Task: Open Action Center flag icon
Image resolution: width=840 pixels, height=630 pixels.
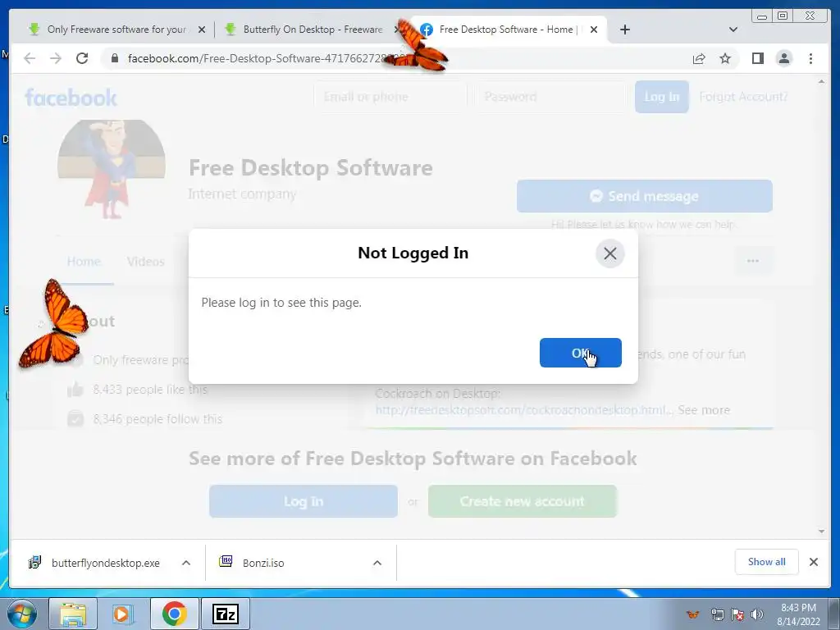Action: coord(737,614)
